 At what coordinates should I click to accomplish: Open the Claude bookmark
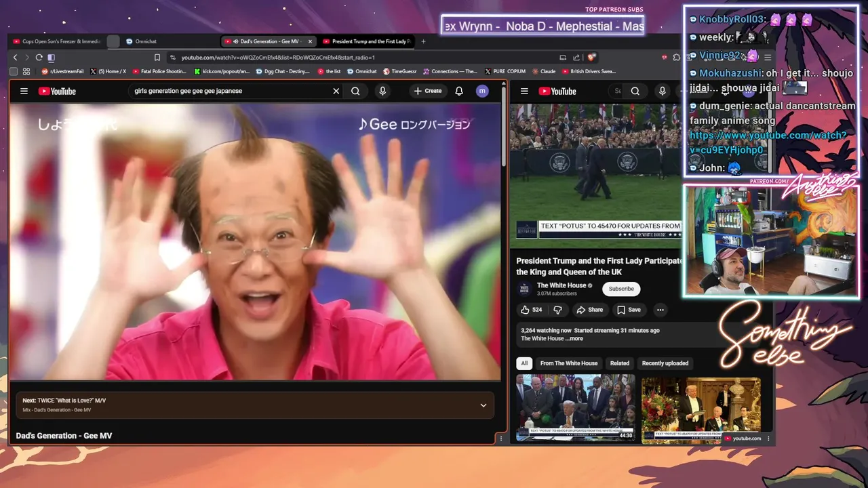[544, 71]
